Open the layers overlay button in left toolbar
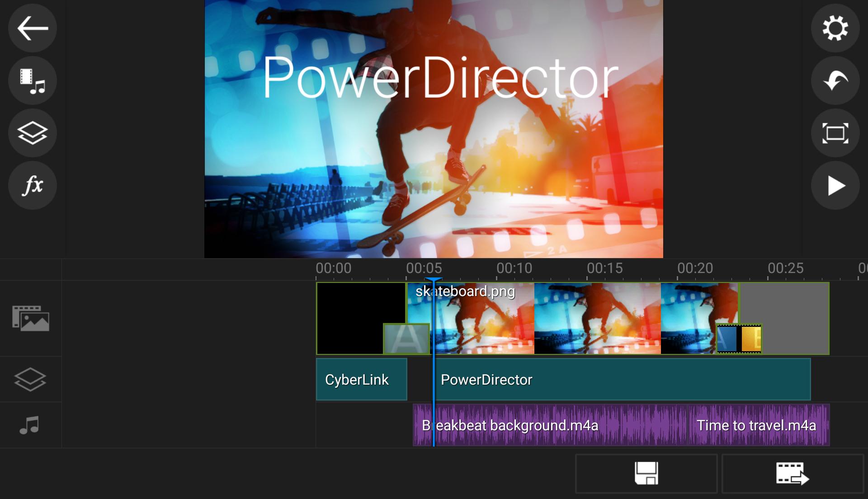Image resolution: width=868 pixels, height=499 pixels. 33,133
